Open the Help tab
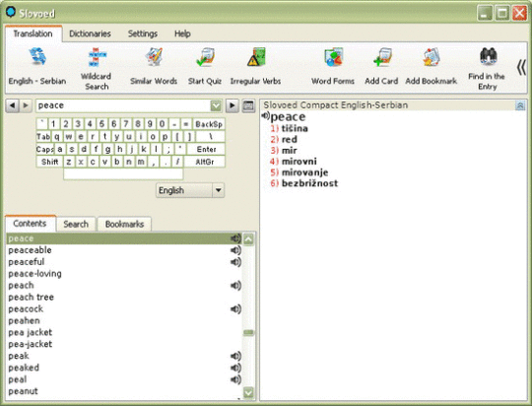The image size is (532, 406). click(x=182, y=34)
